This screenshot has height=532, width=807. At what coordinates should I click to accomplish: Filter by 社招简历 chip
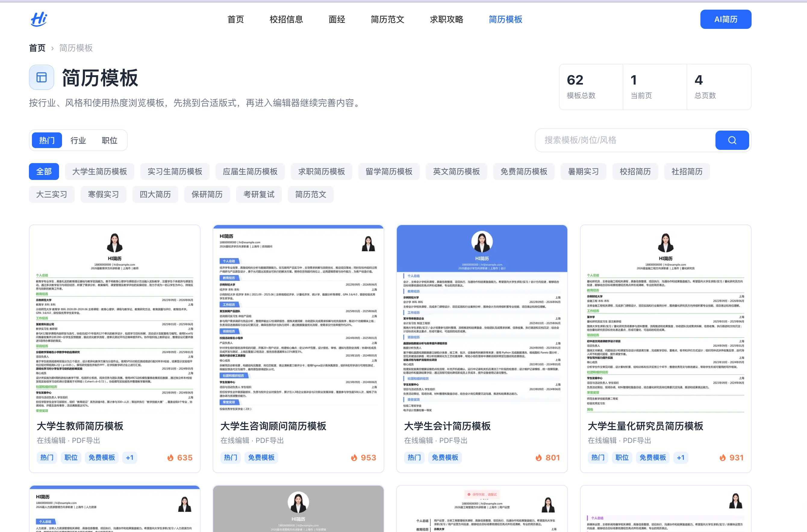[687, 171]
